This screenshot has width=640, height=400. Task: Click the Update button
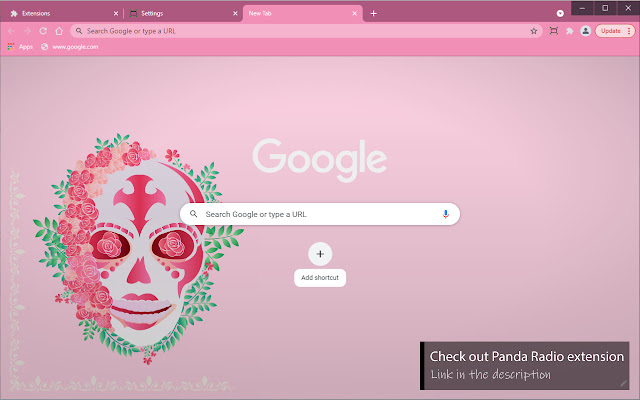[610, 31]
